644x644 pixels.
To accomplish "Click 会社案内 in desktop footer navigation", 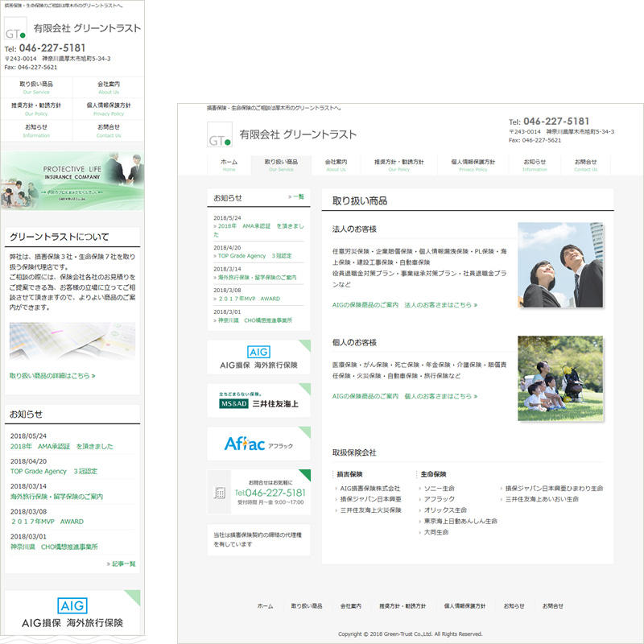I will [351, 606].
